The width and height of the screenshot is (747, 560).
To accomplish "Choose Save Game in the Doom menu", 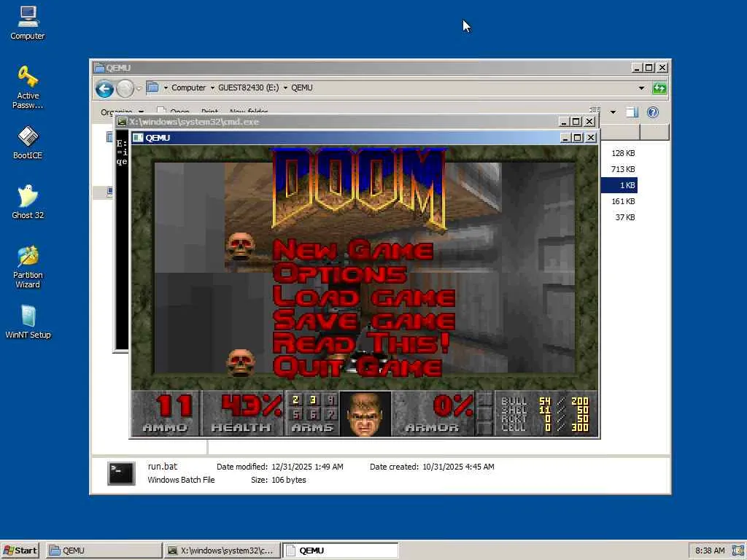I will pos(364,319).
